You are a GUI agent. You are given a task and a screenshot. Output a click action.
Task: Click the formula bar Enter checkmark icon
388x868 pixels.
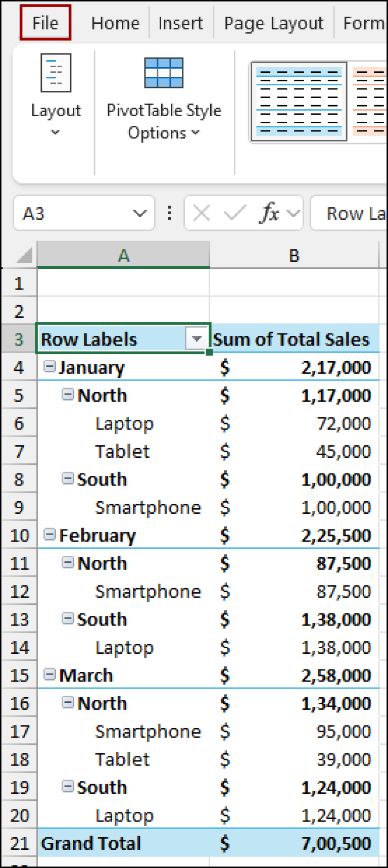pyautogui.click(x=234, y=213)
